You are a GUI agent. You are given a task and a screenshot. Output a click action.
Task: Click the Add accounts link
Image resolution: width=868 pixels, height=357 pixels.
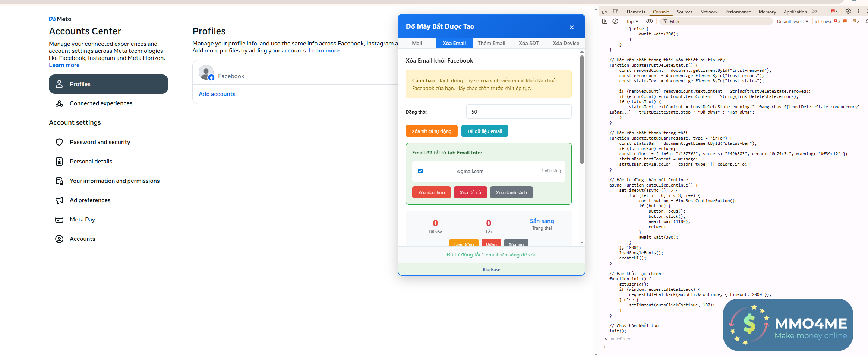click(x=217, y=94)
